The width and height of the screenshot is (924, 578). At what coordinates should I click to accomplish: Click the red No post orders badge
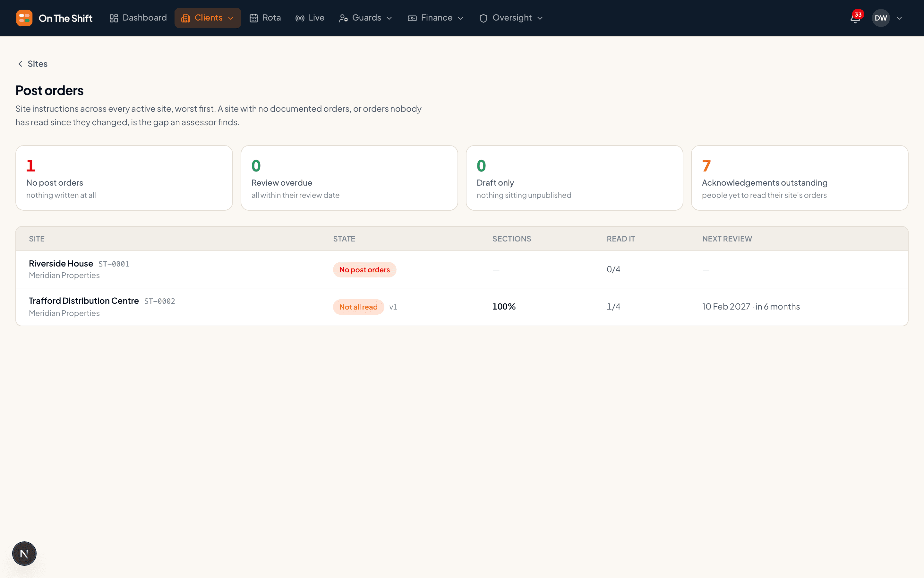pyautogui.click(x=365, y=270)
